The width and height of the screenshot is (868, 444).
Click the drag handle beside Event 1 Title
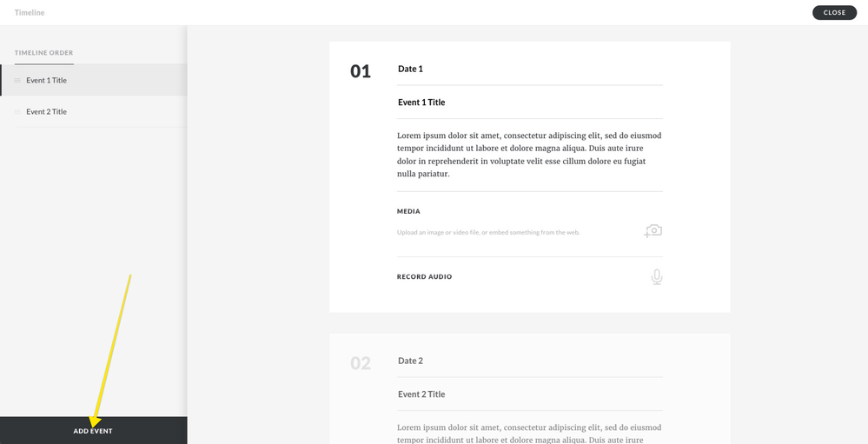point(17,81)
